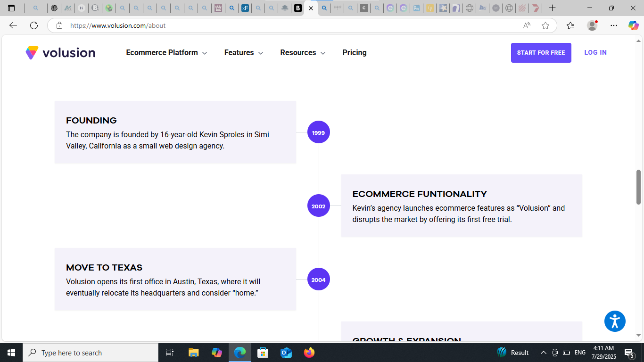Image resolution: width=644 pixels, height=362 pixels.
Task: Open a new browser tab
Action: (552, 8)
